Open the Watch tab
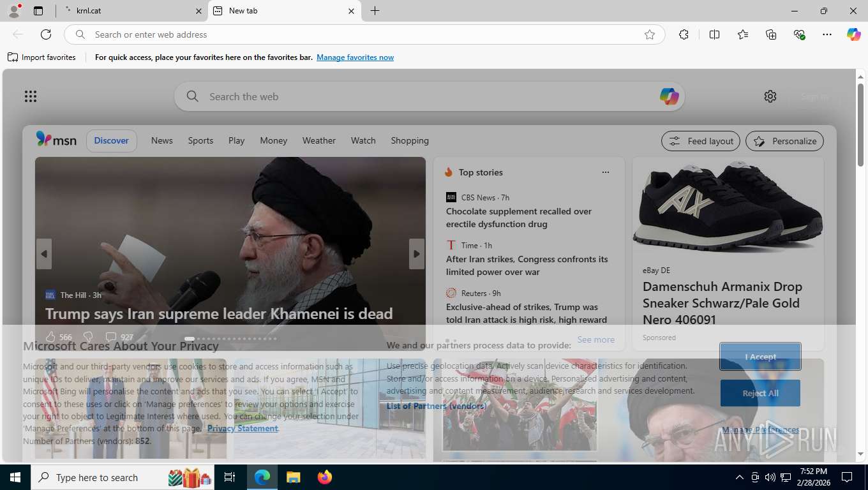 point(363,140)
